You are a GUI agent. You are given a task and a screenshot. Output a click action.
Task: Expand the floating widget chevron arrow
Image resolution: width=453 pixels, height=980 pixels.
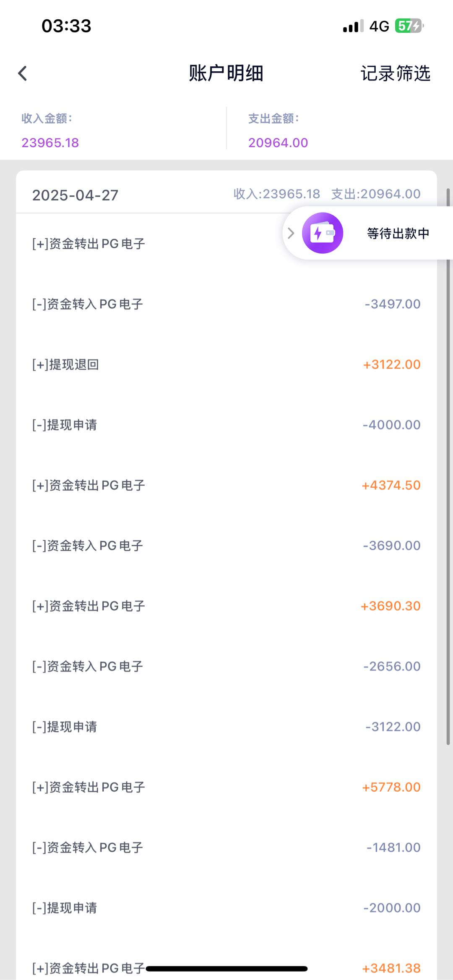coord(291,233)
